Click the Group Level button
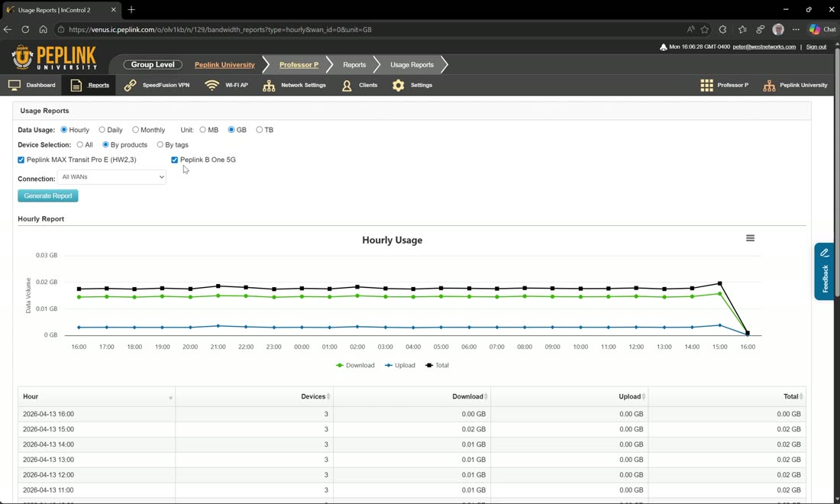Screen dimensions: 840x504 point(153,65)
